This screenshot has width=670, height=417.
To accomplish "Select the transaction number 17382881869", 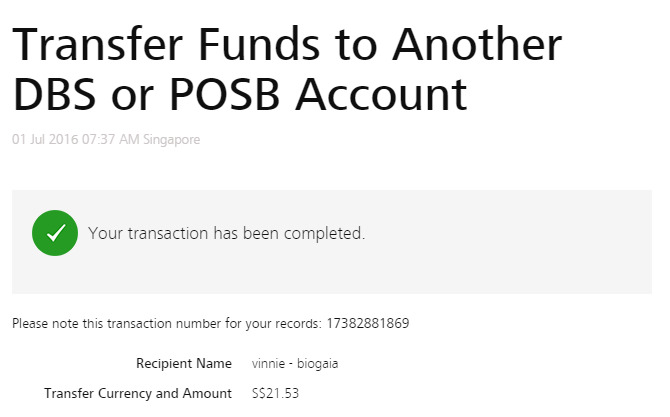I will pos(368,323).
